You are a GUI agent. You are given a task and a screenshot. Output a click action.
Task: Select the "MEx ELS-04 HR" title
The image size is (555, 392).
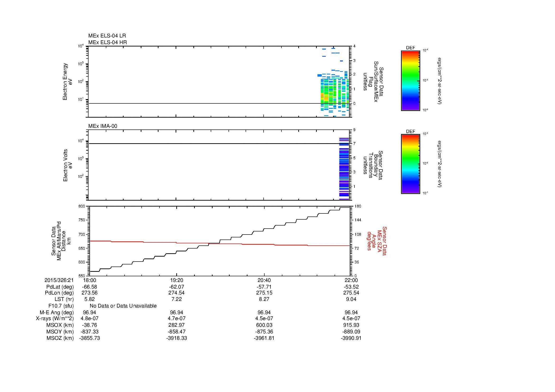point(107,42)
